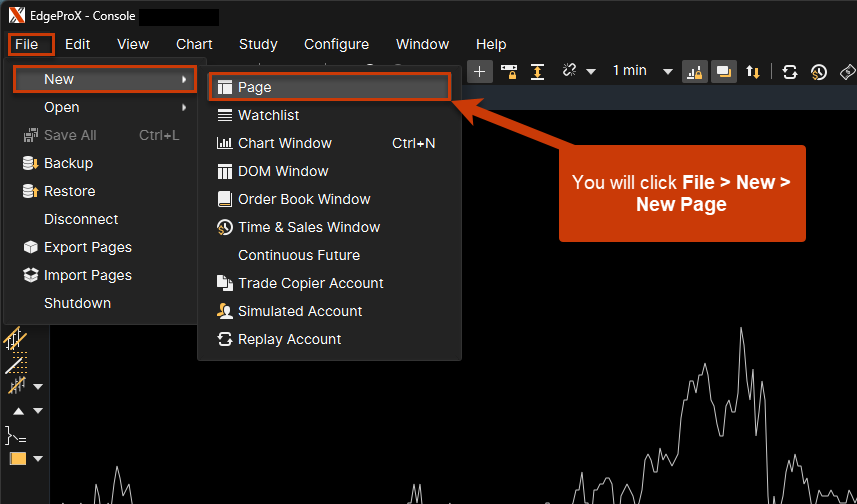Open the Study menu
857x504 pixels.
tap(258, 44)
